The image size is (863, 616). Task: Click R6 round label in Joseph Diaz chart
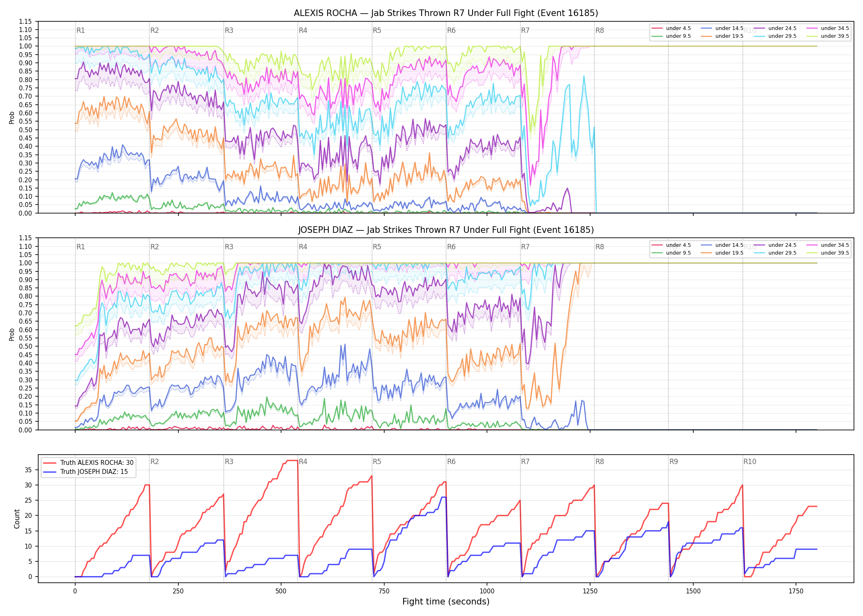point(451,247)
